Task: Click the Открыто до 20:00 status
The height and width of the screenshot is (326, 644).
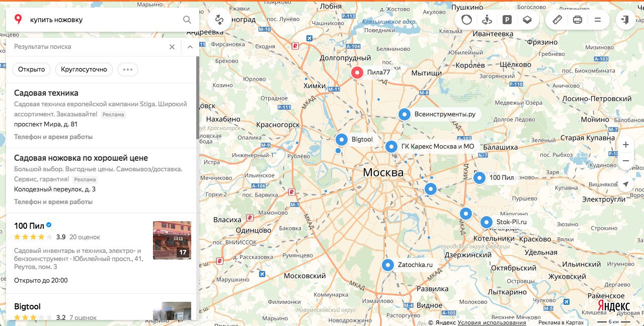Action: coord(41,281)
